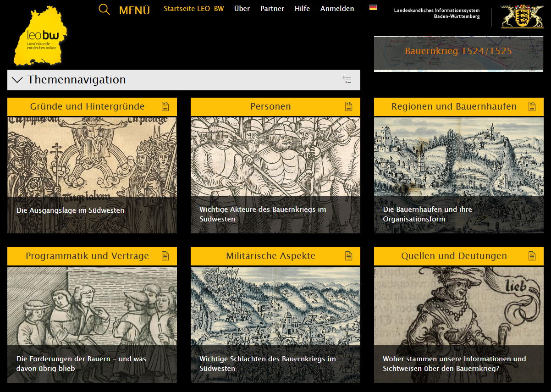
Task: Click document icon beside Gründe und Hintergründe
Action: click(165, 106)
